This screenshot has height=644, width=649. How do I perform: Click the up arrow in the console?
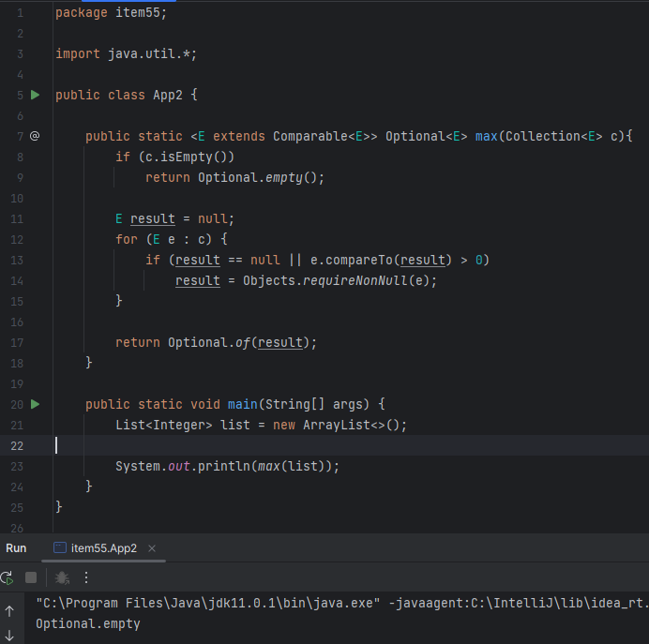[x=9, y=611]
